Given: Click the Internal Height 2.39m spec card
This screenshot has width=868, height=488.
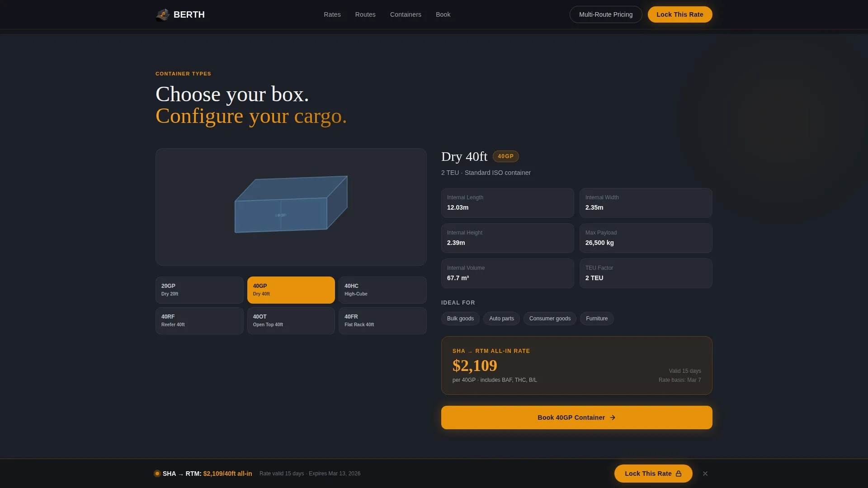Looking at the screenshot, I should (508, 238).
